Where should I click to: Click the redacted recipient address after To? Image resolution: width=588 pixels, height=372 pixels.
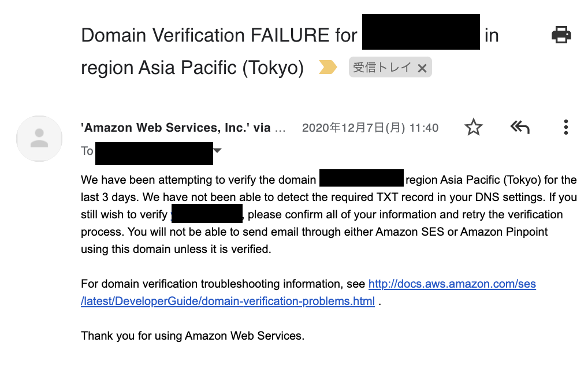pyautogui.click(x=154, y=152)
